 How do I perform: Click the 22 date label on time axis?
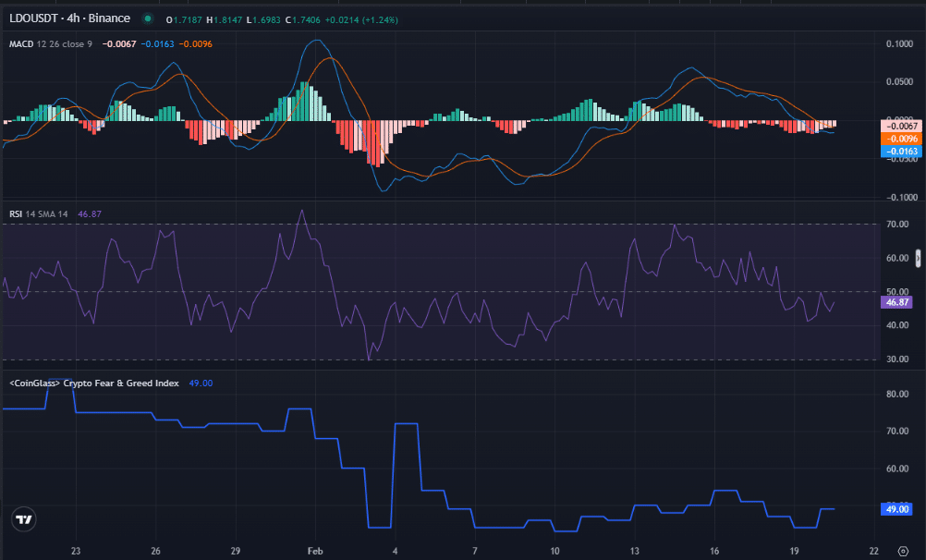click(x=873, y=549)
